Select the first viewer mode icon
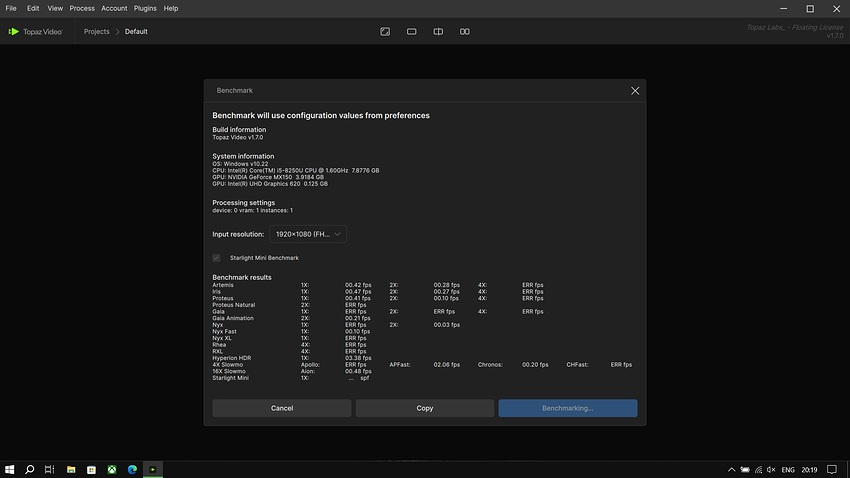Viewport: 850px width, 478px height. tap(385, 31)
